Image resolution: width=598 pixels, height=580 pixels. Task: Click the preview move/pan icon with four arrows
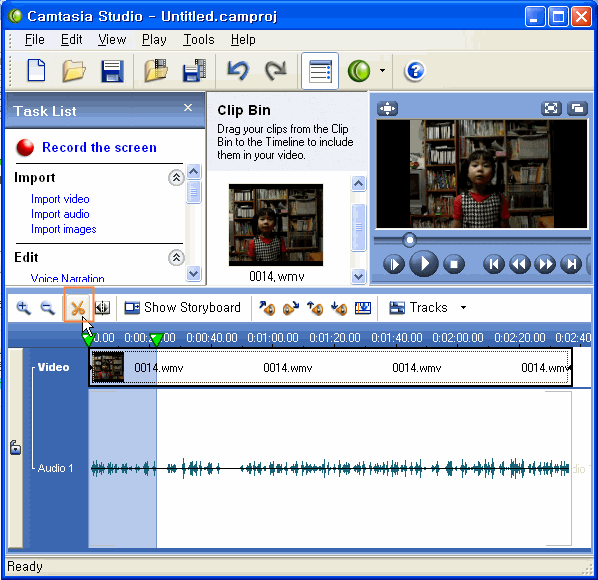point(387,109)
